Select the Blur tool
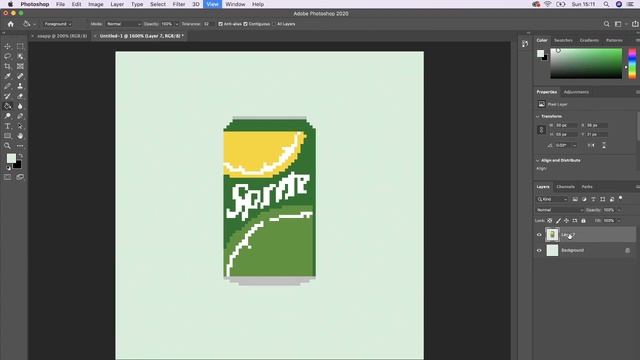Viewport: 640px width, 360px height. [20, 106]
